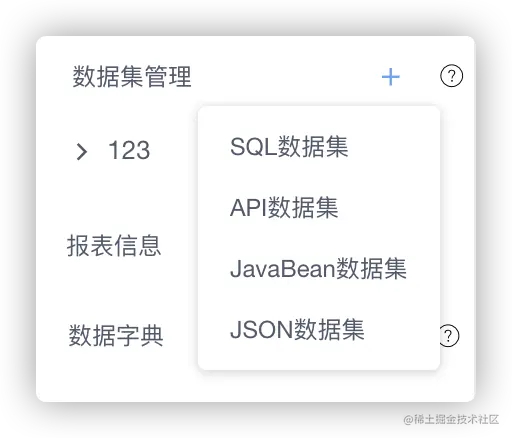Expand the 123 tree node chevron
This screenshot has width=512, height=438.
coord(81,152)
